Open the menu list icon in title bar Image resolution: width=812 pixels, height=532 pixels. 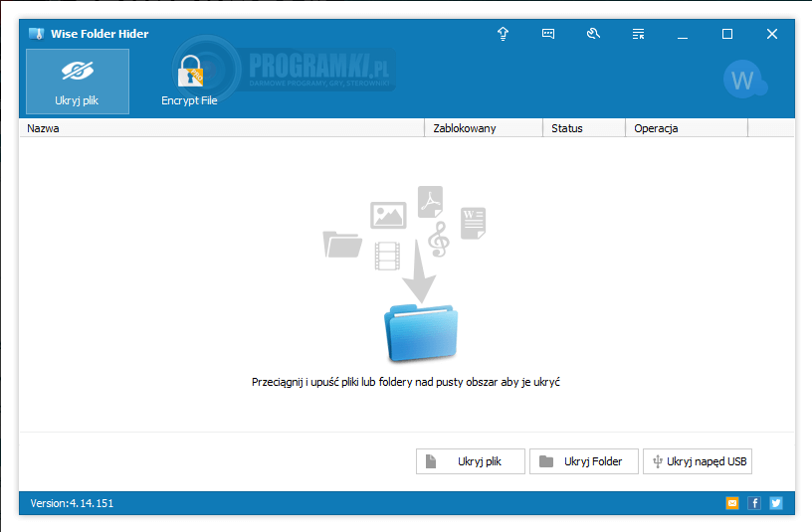638,34
